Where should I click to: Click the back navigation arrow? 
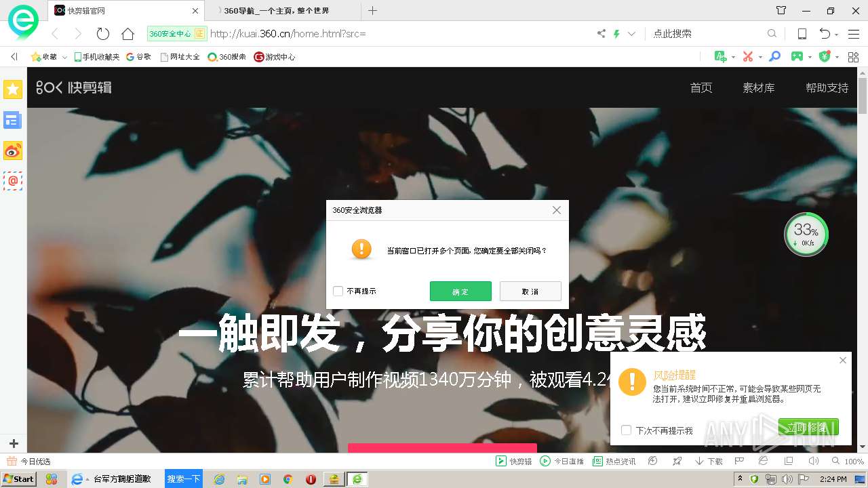click(55, 33)
